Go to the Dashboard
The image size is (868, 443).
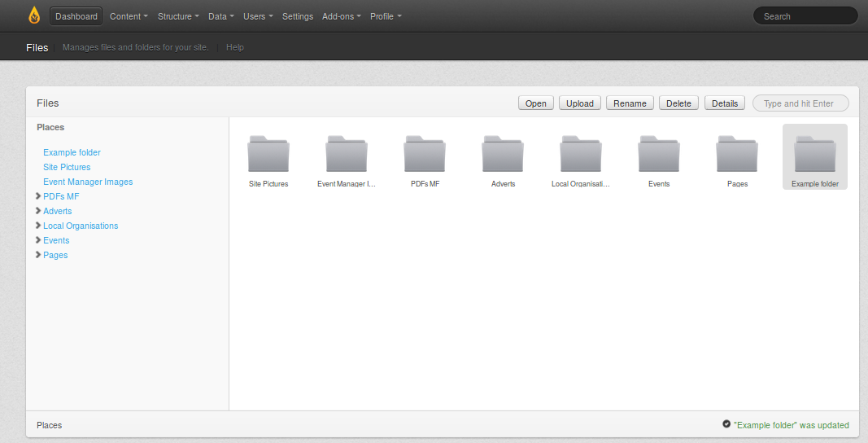76,16
